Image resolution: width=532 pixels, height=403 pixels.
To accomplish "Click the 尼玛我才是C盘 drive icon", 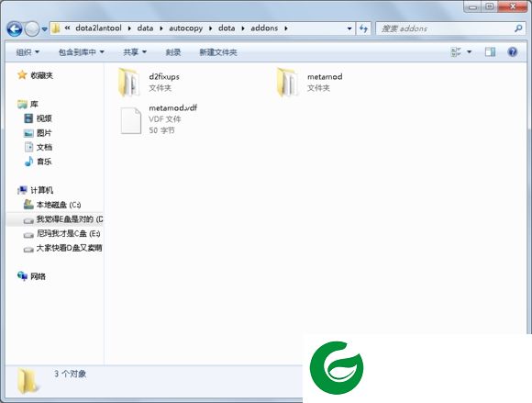I will (28, 235).
